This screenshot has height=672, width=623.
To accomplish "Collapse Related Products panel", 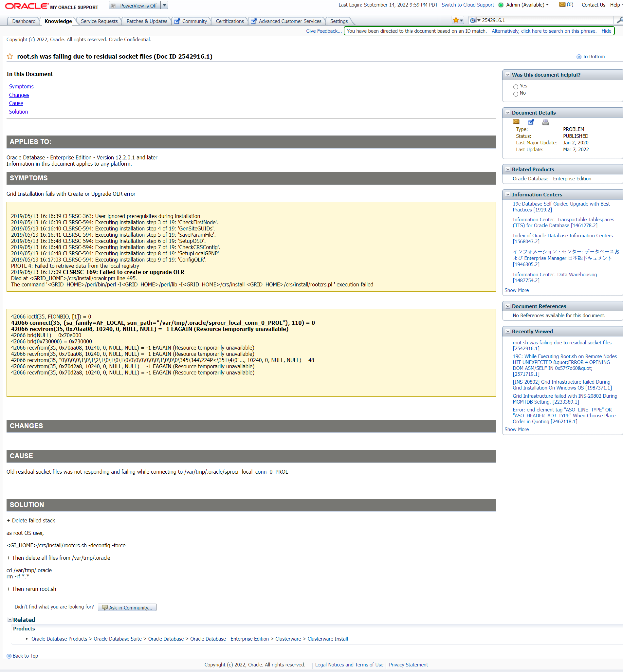I will (508, 170).
